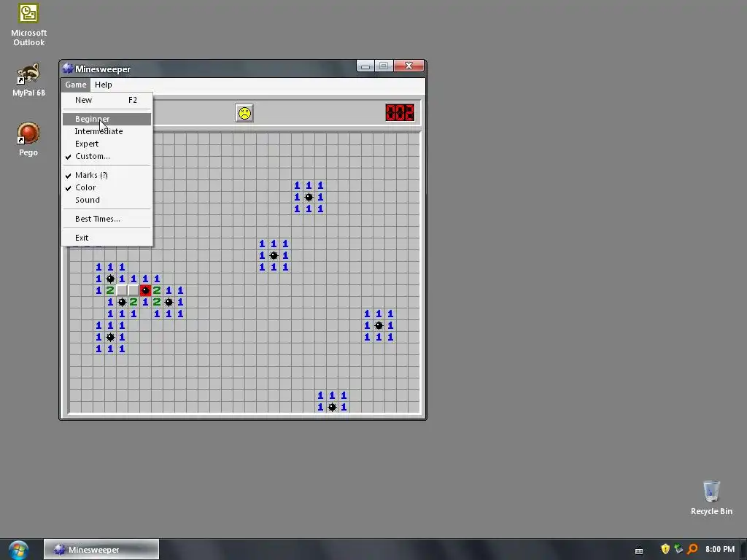Select the MyPal 68 raccoon desktop icon

click(x=28, y=80)
